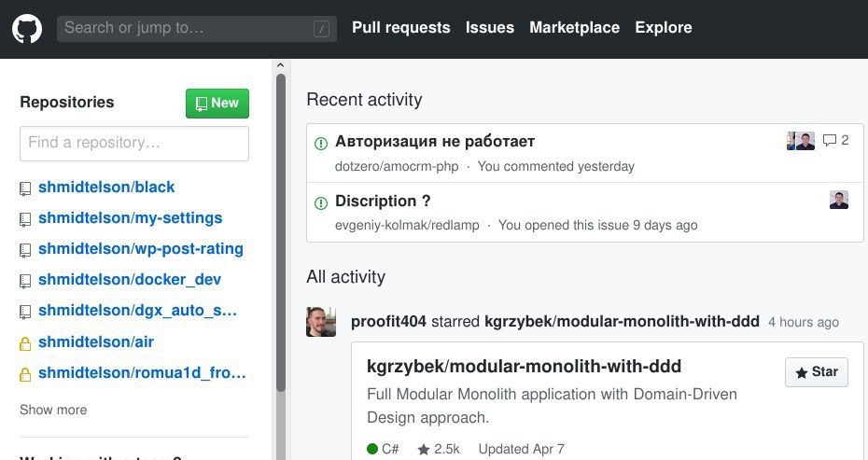Open the private shmidtelson/air repository
The image size is (868, 460).
point(96,342)
